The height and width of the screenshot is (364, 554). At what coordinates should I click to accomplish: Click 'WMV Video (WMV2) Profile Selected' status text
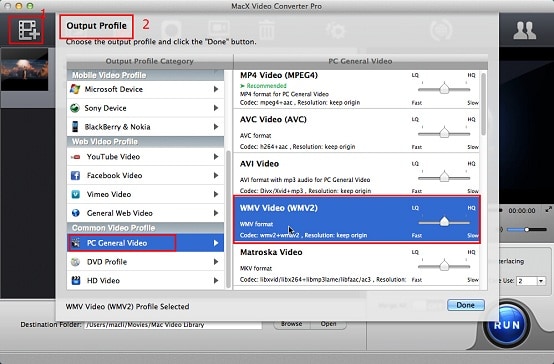(128, 306)
